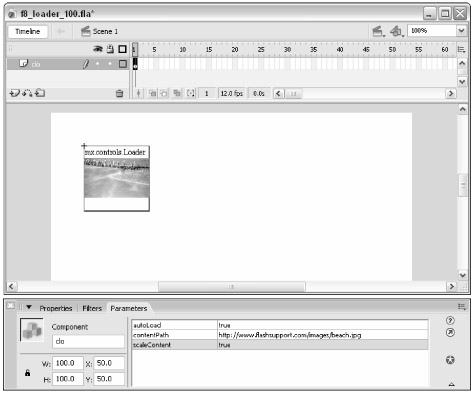Click the Edit Scene clapperboard icon
The width and height of the screenshot is (473, 393).
tap(378, 31)
